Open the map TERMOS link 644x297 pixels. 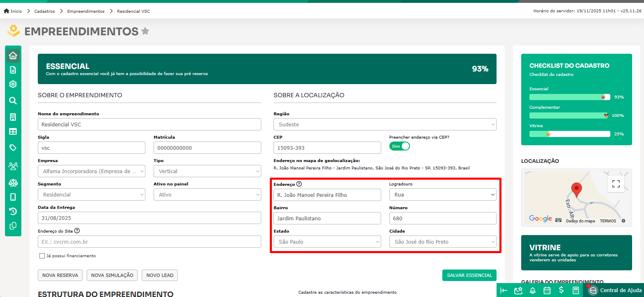[608, 221]
